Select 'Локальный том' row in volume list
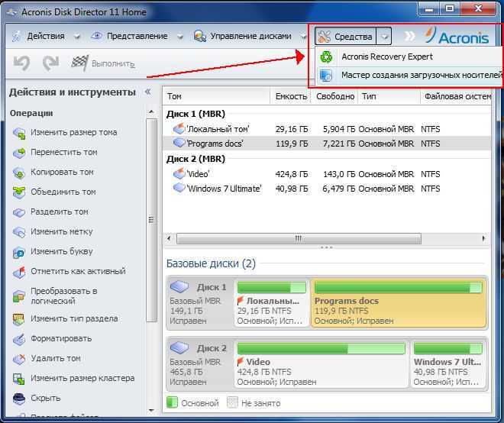 (327, 129)
